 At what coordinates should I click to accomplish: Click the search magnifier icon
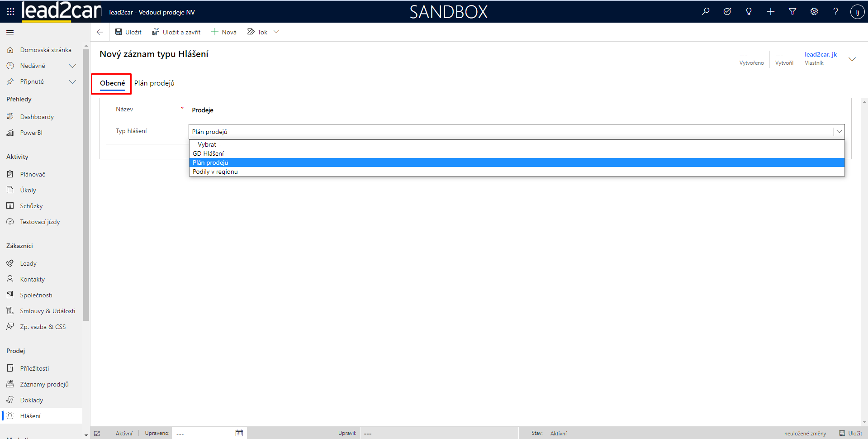pos(705,12)
